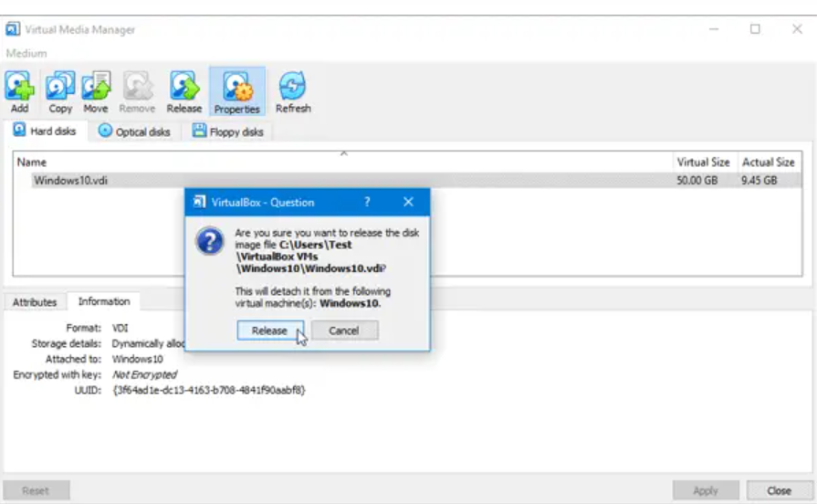Screen dimensions: 817x504
Task: Click the Virtual Media Manager title icon
Action: tap(13, 29)
